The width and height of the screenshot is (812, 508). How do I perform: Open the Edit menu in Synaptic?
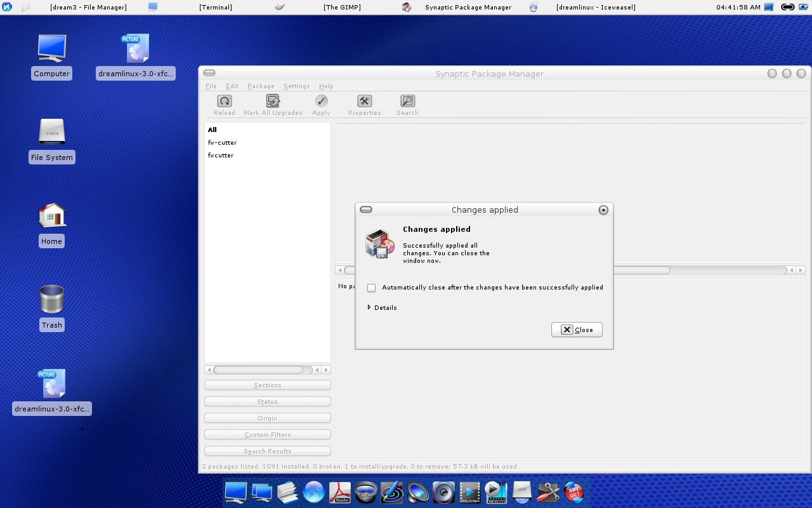[232, 86]
